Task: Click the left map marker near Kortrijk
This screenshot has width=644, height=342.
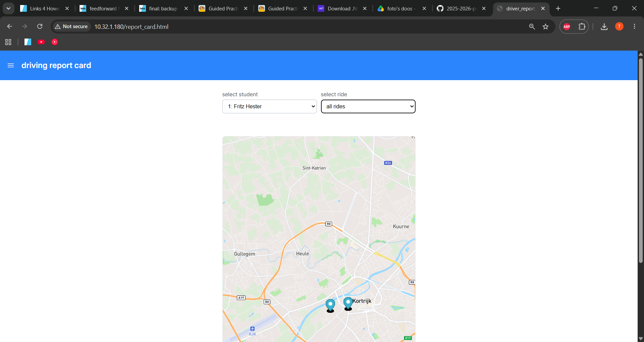Action: pos(330,305)
